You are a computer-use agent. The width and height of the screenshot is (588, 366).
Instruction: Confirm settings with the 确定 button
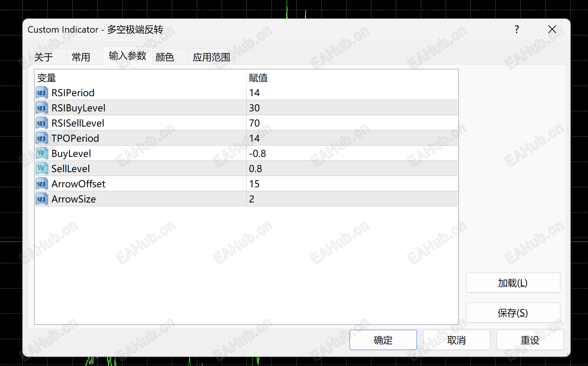(x=383, y=340)
